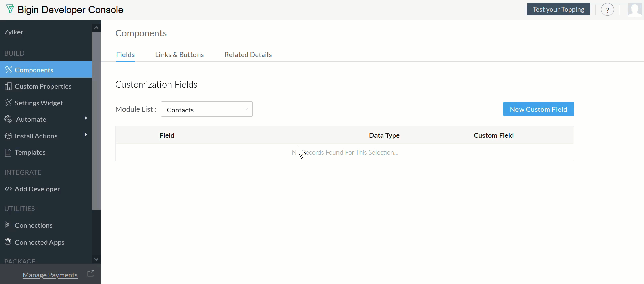The width and height of the screenshot is (644, 284).
Task: Expand the Automate submenu arrow
Action: click(x=86, y=118)
